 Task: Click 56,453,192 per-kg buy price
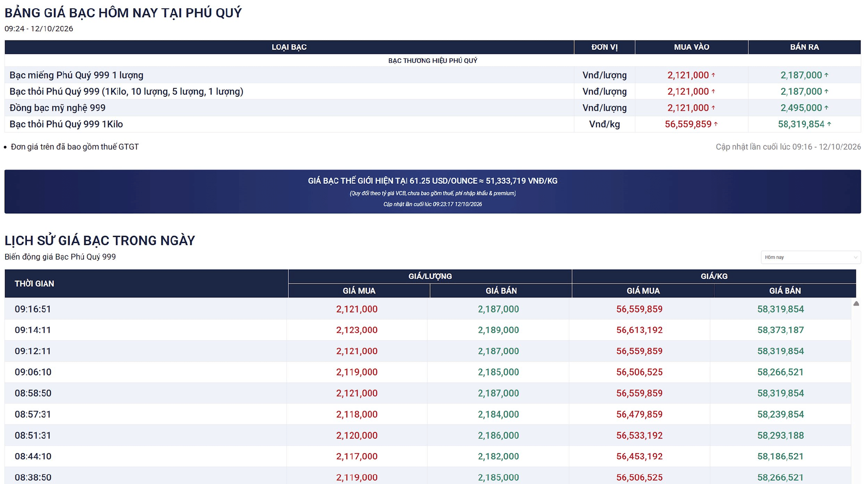(x=639, y=456)
